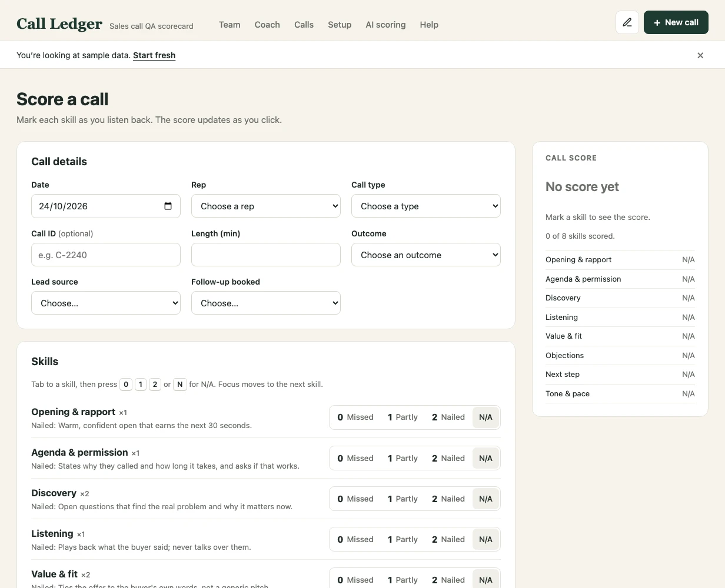Click the pencil edit icon button
Viewport: 725px width, 588px height.
click(627, 22)
